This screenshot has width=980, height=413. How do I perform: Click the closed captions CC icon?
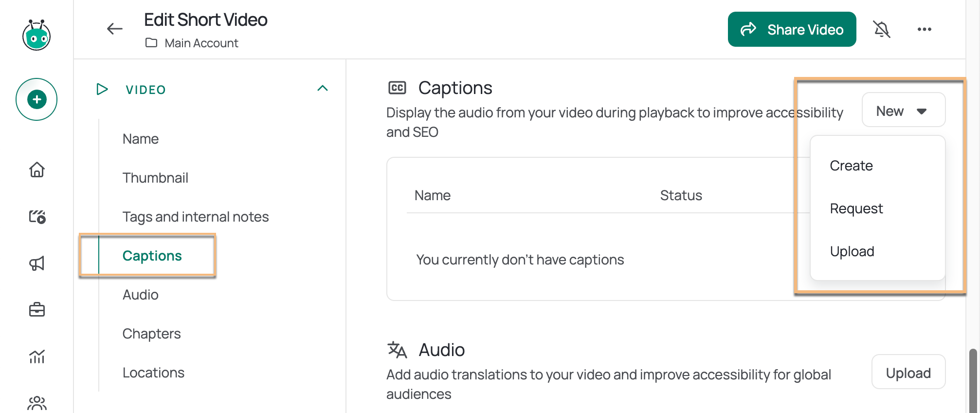tap(397, 88)
